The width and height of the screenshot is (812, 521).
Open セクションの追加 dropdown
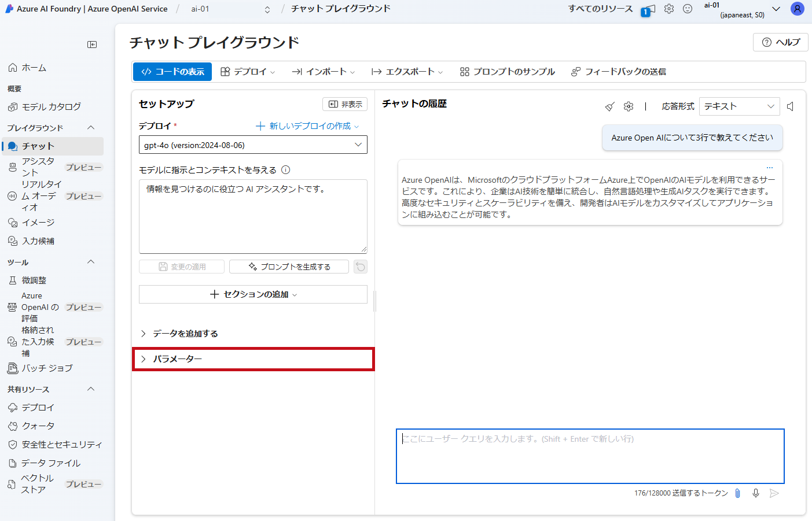[x=253, y=294]
